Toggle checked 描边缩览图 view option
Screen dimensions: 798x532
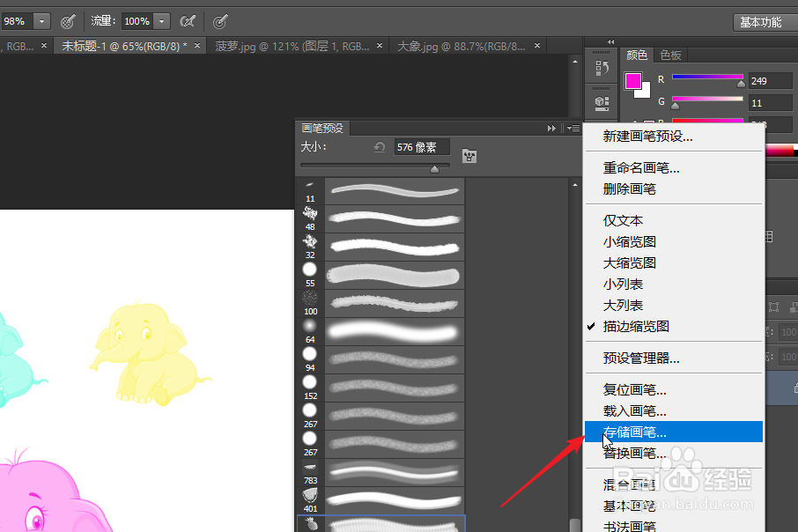pyautogui.click(x=673, y=326)
